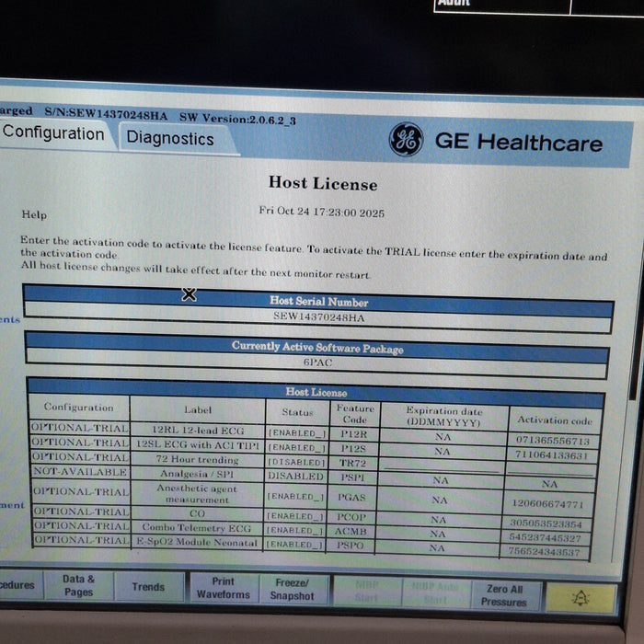Tap the greyed NIBP Auto Start button

pyautogui.click(x=435, y=593)
